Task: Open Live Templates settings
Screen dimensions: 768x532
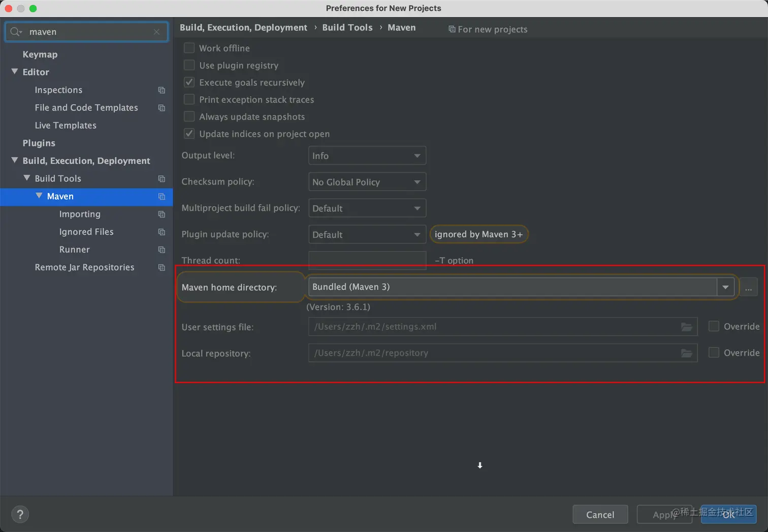Action: 66,126
